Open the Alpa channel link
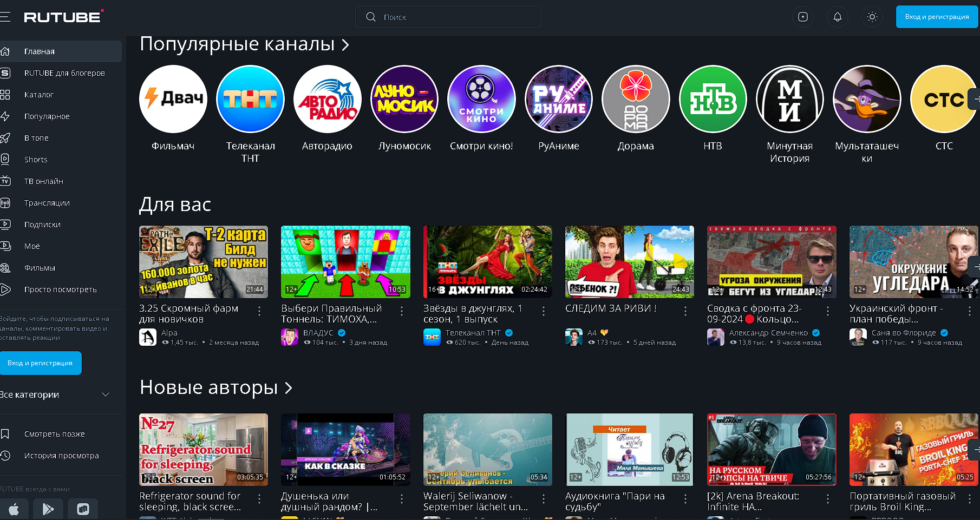The height and width of the screenshot is (520, 980). click(x=169, y=333)
